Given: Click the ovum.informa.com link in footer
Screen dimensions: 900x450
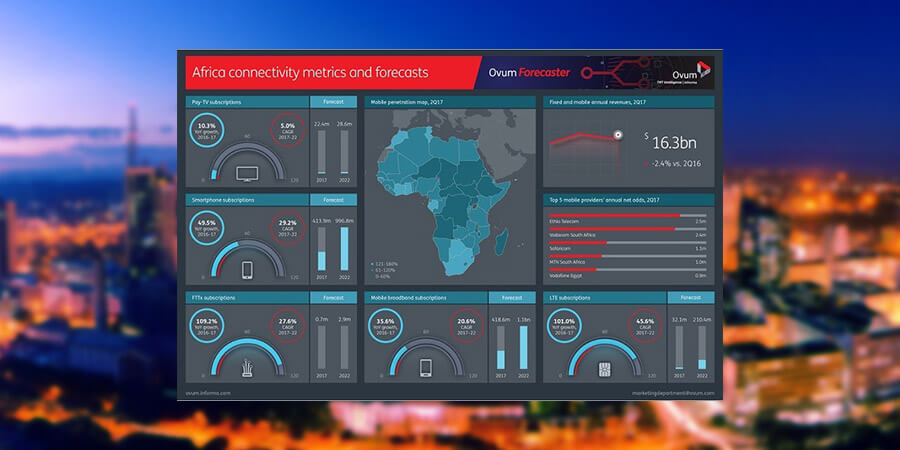Looking at the screenshot, I should pyautogui.click(x=208, y=393).
